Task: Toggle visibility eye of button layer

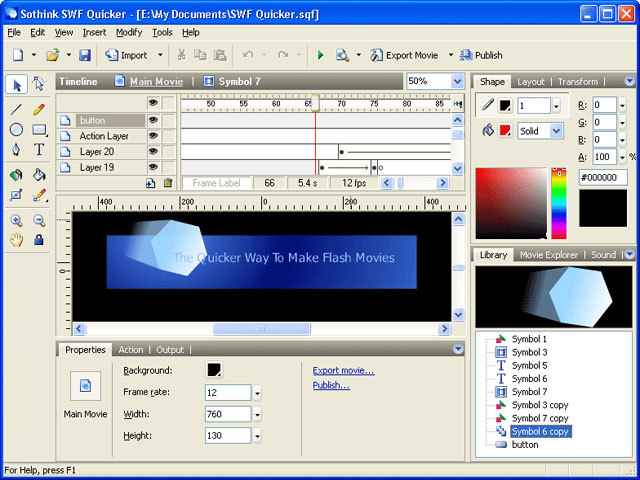Action: point(153,120)
